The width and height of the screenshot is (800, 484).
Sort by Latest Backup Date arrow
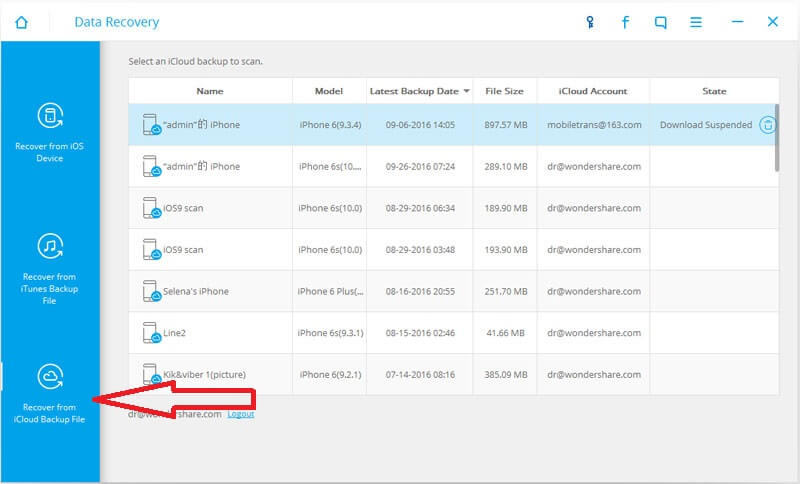click(x=466, y=91)
